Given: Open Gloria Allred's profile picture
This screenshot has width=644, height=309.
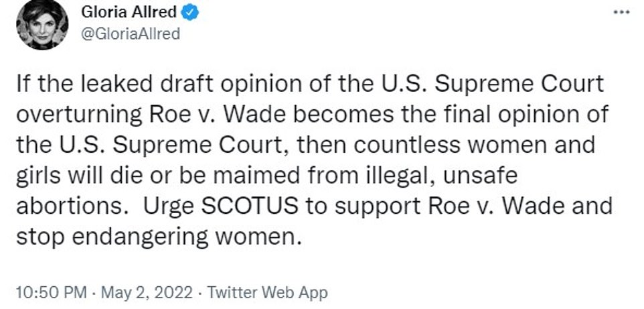Looking at the screenshot, I should click(x=43, y=25).
